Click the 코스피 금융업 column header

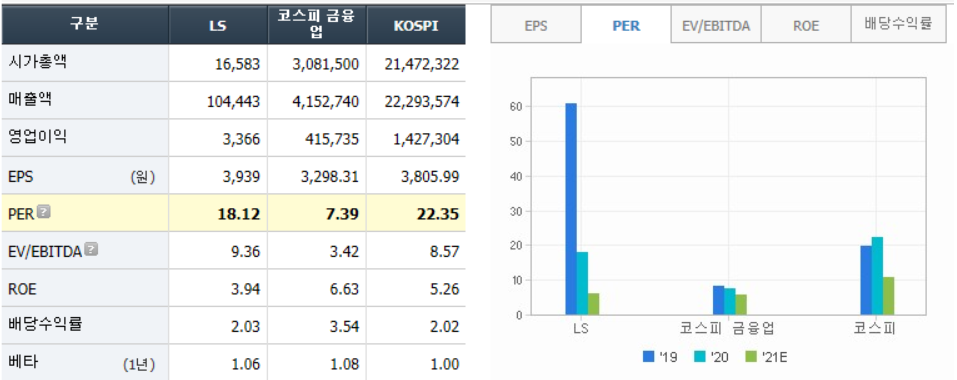click(x=317, y=24)
